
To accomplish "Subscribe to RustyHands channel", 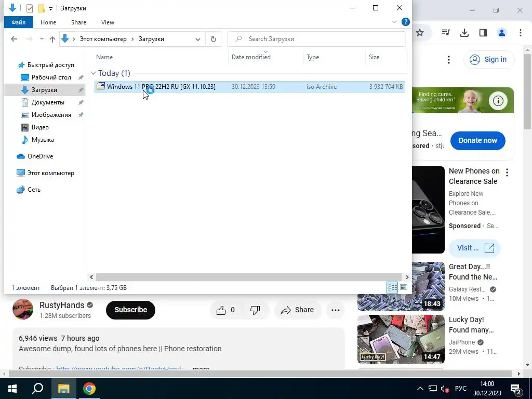I will point(130,310).
